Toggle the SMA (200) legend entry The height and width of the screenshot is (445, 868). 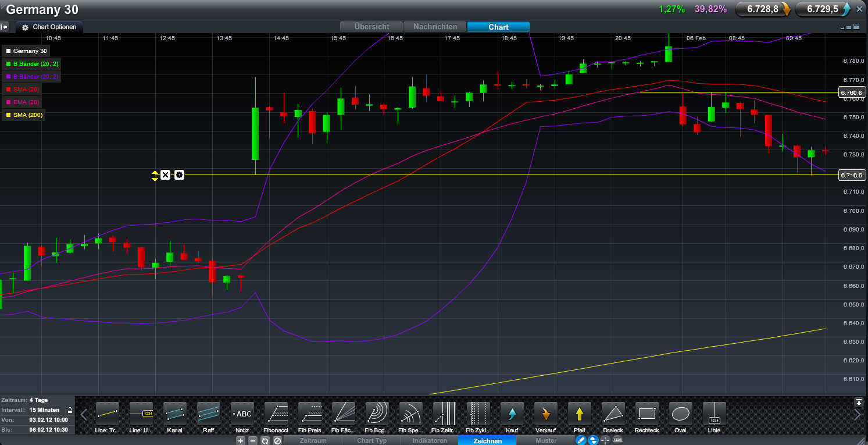24,115
